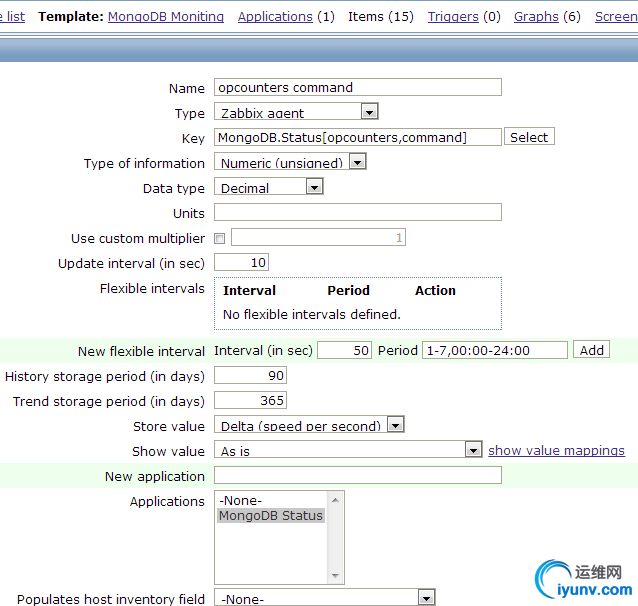The width and height of the screenshot is (638, 606).
Task: Open the show value mappings link
Action: (x=556, y=451)
